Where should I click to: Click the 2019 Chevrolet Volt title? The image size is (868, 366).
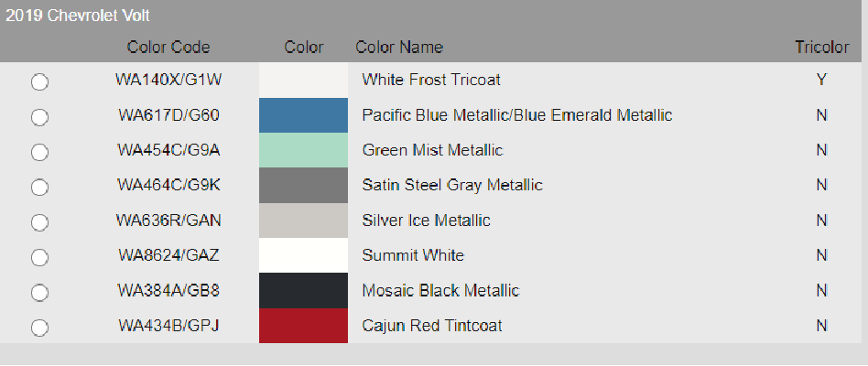pos(78,16)
